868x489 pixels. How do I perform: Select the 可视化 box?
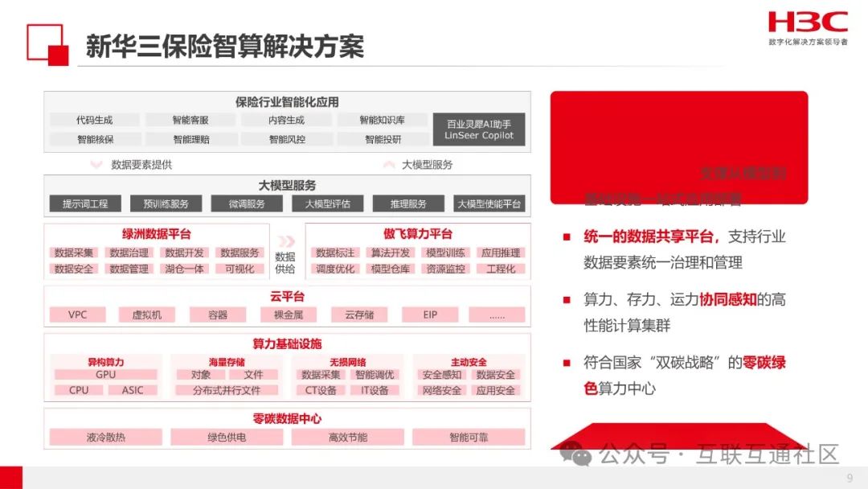coord(240,269)
